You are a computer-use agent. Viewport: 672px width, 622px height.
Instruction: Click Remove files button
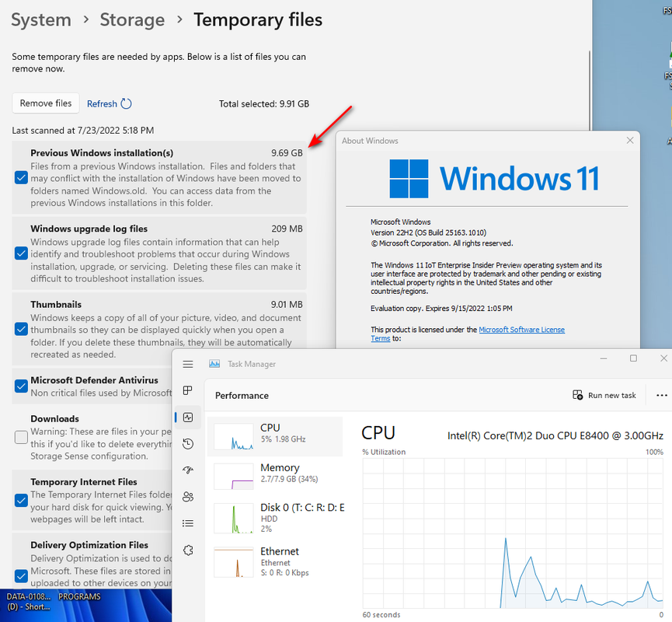pos(45,103)
